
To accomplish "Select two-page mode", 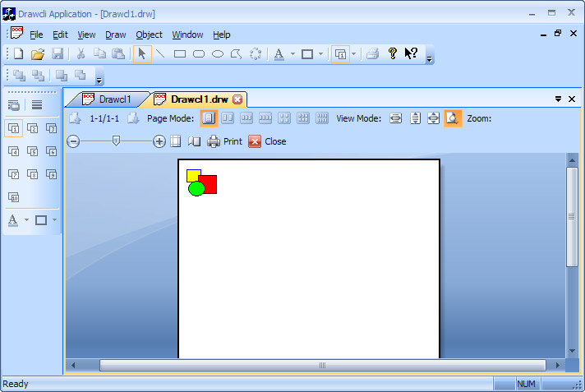I will pyautogui.click(x=228, y=118).
